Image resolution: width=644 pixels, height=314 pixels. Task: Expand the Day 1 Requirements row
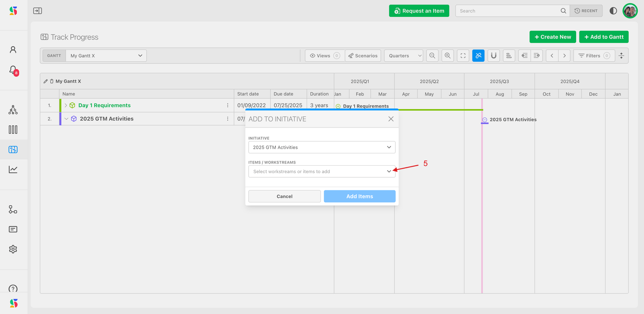pos(66,106)
